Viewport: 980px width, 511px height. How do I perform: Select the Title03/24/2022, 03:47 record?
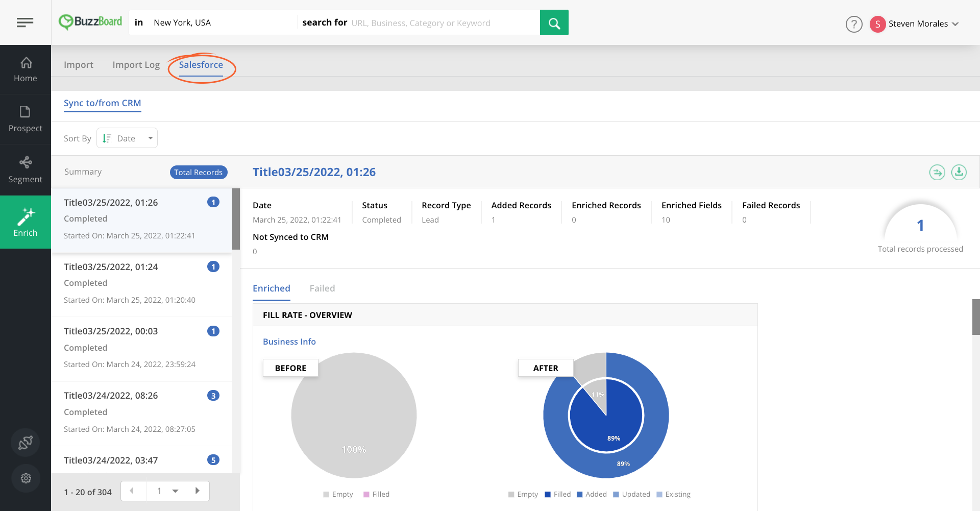click(x=141, y=460)
